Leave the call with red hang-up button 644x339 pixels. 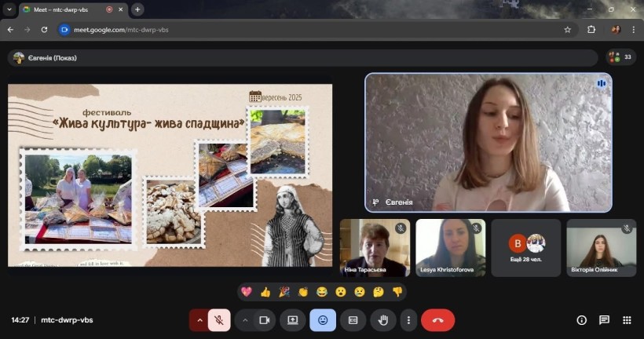coord(437,320)
